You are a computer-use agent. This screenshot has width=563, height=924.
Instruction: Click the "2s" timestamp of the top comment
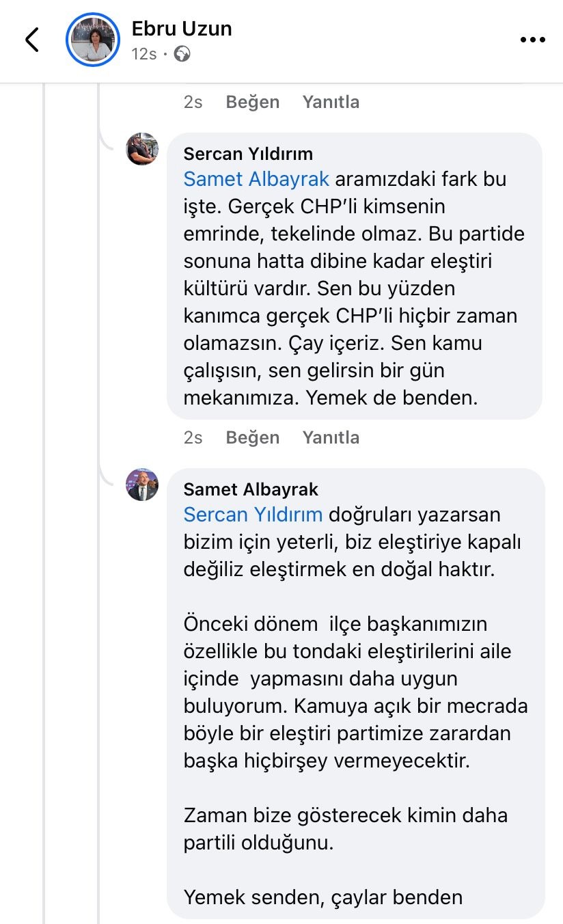pos(193,102)
